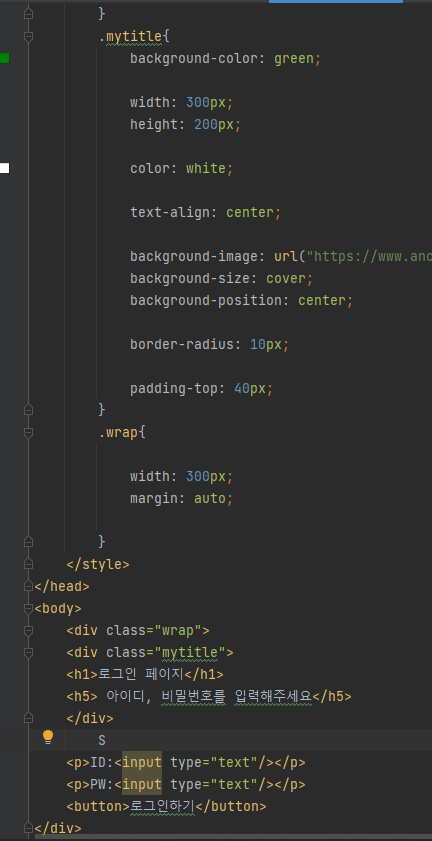Click the .wrap selector text
The image size is (432, 841).
click(119, 432)
